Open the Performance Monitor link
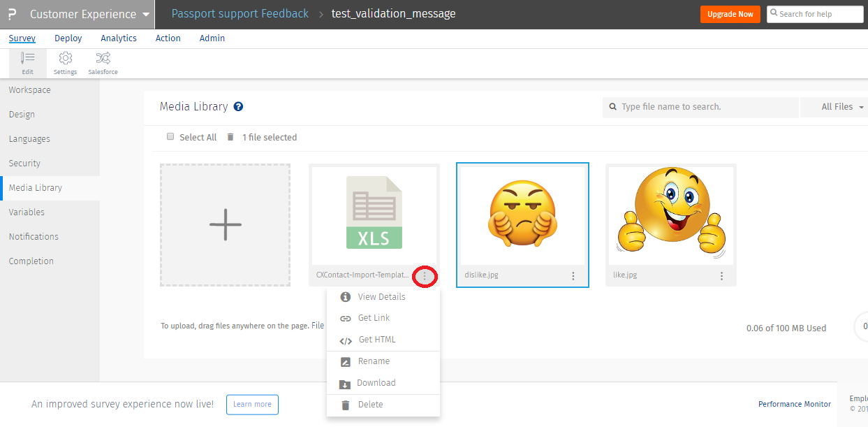 (x=795, y=404)
